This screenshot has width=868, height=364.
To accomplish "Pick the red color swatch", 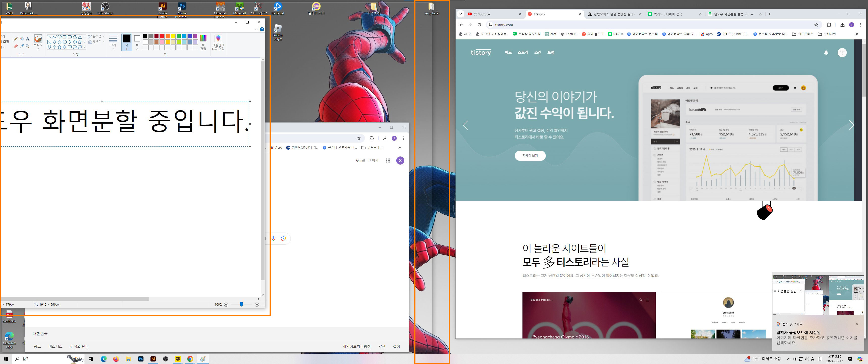I will click(x=162, y=36).
